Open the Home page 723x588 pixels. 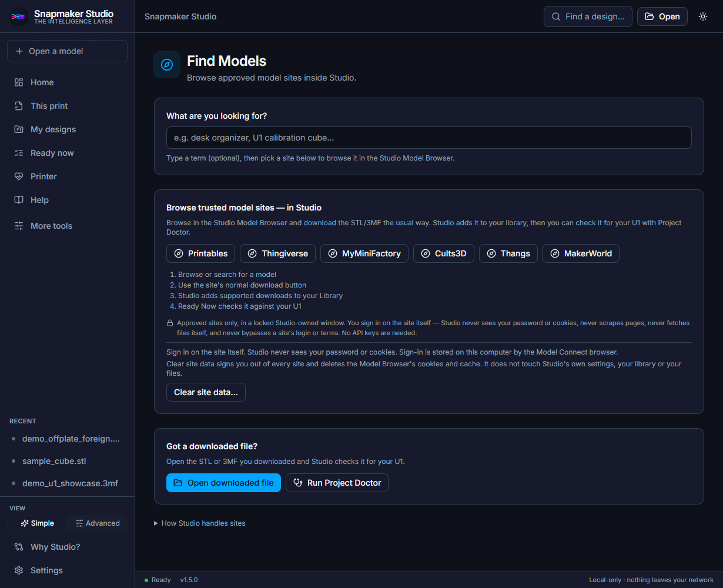point(67,82)
